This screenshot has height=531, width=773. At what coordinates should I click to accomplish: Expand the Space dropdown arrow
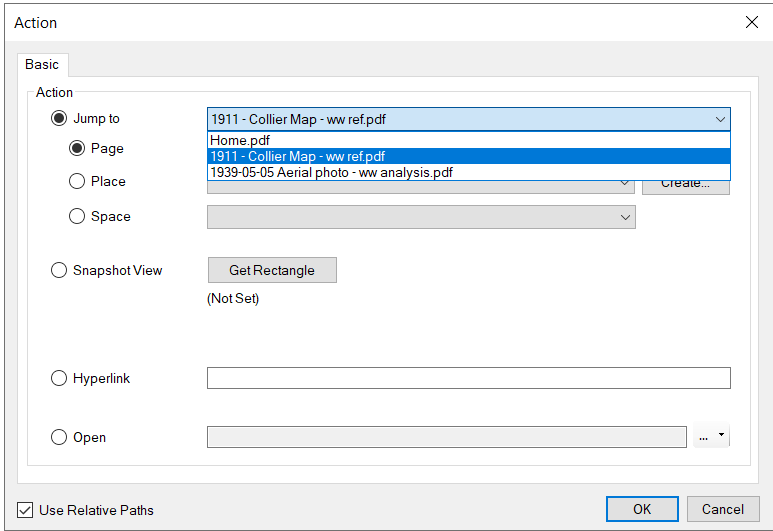pyautogui.click(x=625, y=217)
